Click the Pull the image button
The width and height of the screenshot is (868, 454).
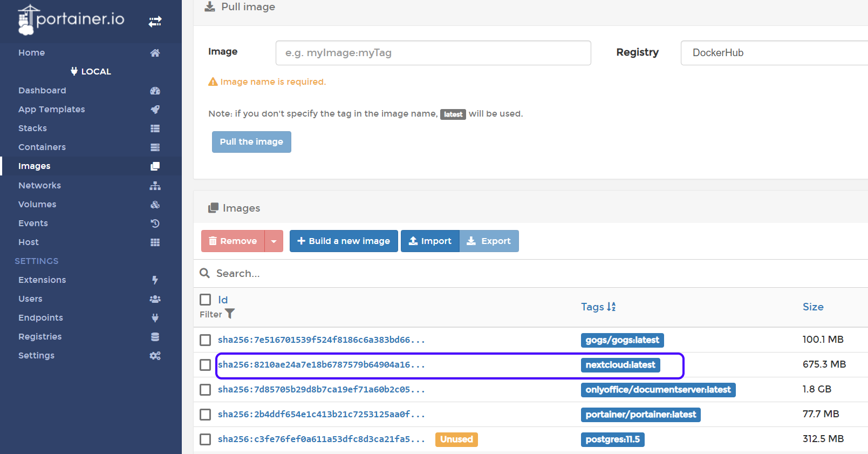[x=251, y=142]
